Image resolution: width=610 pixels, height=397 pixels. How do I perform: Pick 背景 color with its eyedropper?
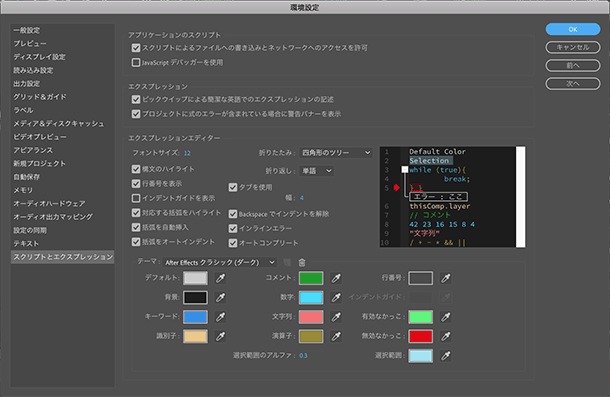click(220, 297)
